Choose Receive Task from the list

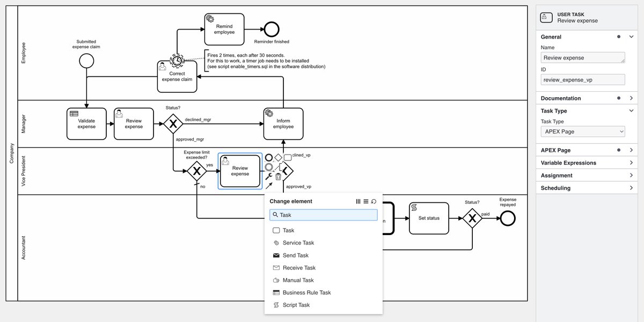[x=324, y=268]
